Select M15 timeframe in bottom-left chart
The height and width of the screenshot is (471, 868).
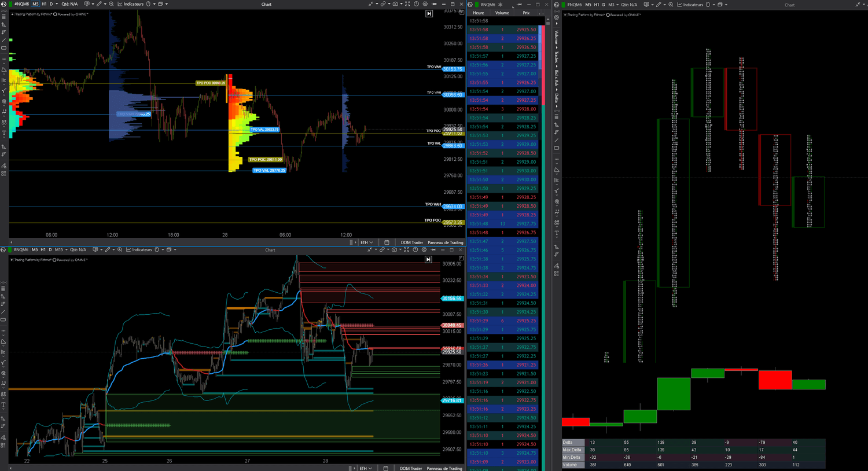tap(59, 250)
